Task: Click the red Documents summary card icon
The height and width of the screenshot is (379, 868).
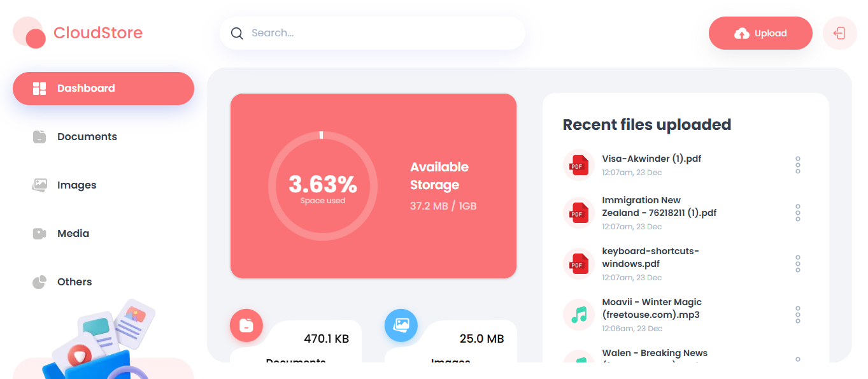Action: tap(246, 325)
